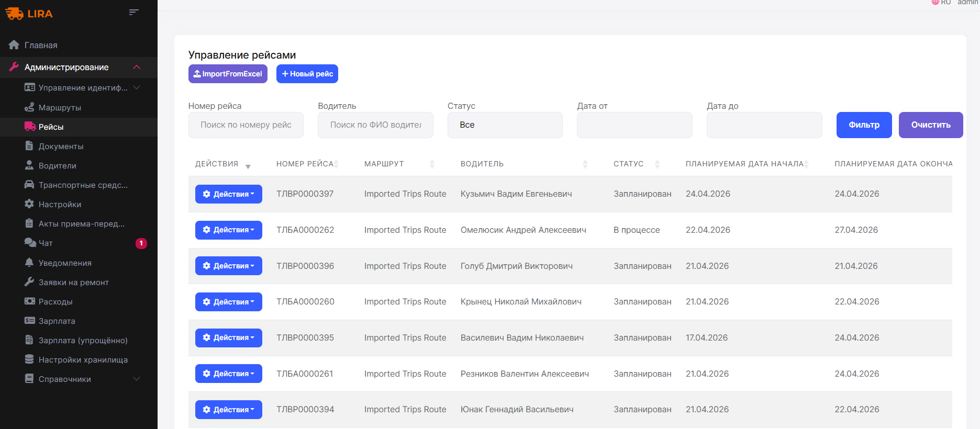
Task: Click the red unread badge on Чат
Action: coord(141,243)
